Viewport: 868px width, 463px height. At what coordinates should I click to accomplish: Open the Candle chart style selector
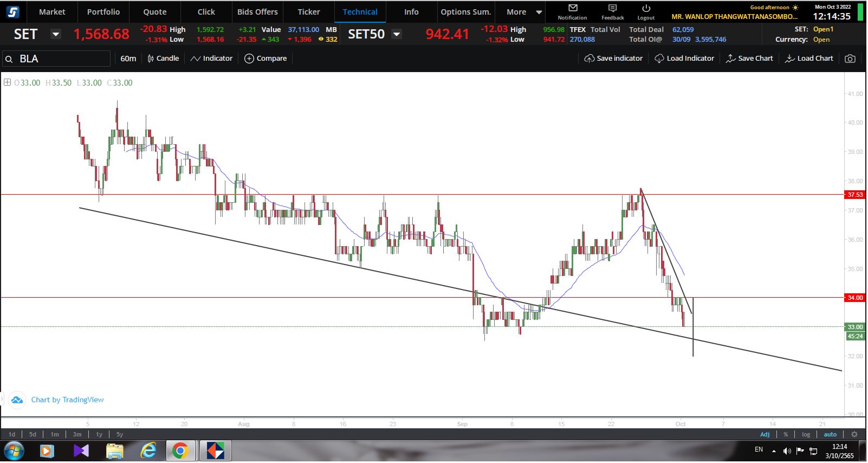(163, 59)
